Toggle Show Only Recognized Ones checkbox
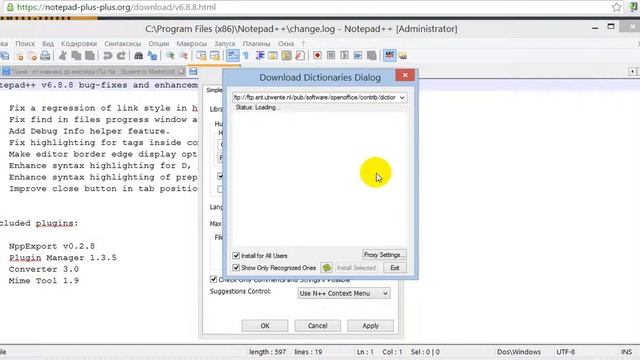This screenshot has width=640, height=360. click(236, 267)
